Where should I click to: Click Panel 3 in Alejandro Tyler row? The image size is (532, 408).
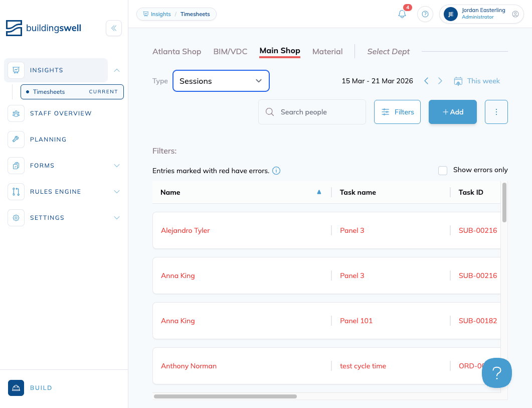[352, 230]
